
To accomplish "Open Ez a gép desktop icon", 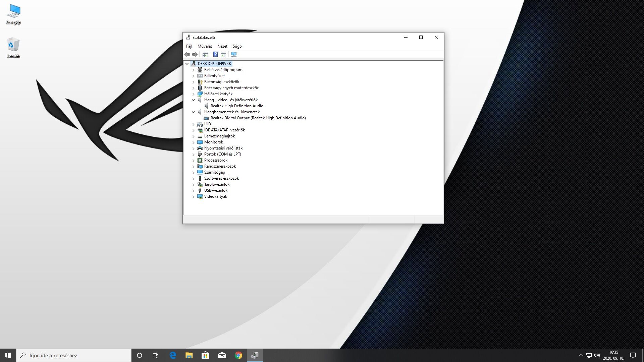I will 13,15.
